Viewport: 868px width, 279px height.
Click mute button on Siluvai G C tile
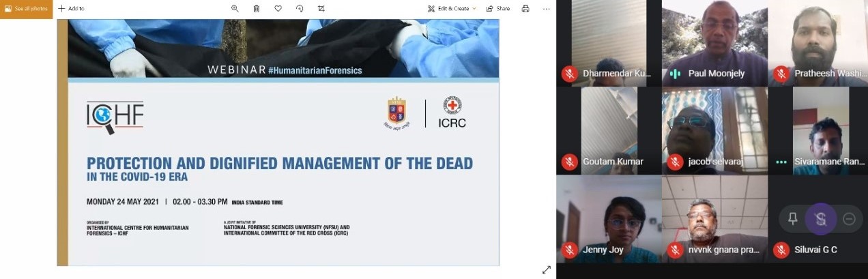pyautogui.click(x=820, y=219)
